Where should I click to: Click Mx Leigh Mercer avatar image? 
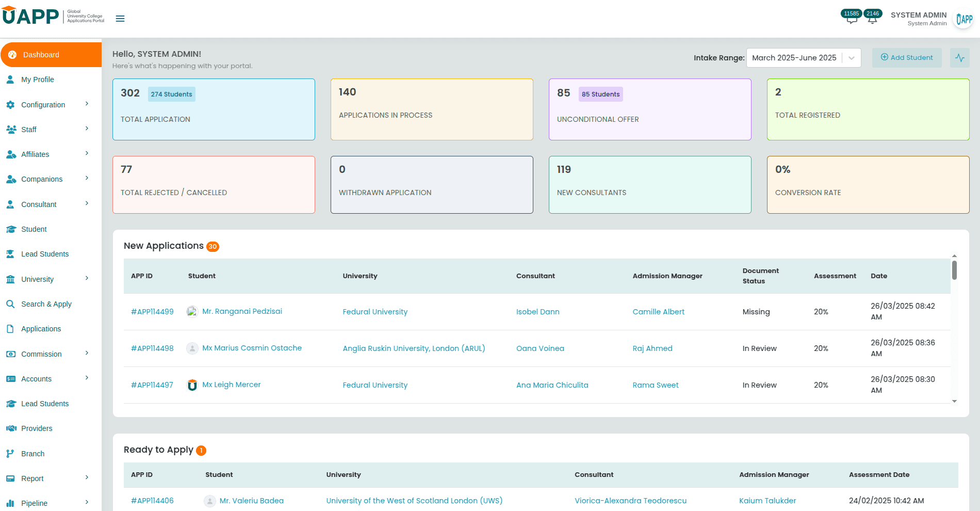[x=192, y=385]
